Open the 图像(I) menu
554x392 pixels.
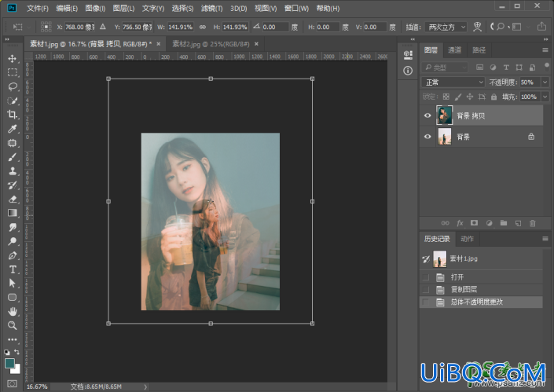(95, 8)
